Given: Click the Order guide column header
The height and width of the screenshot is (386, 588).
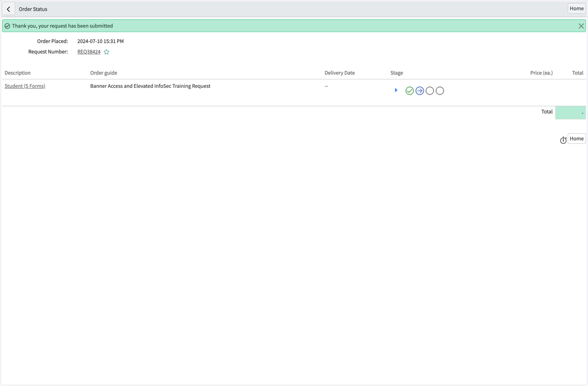Looking at the screenshot, I should [104, 73].
